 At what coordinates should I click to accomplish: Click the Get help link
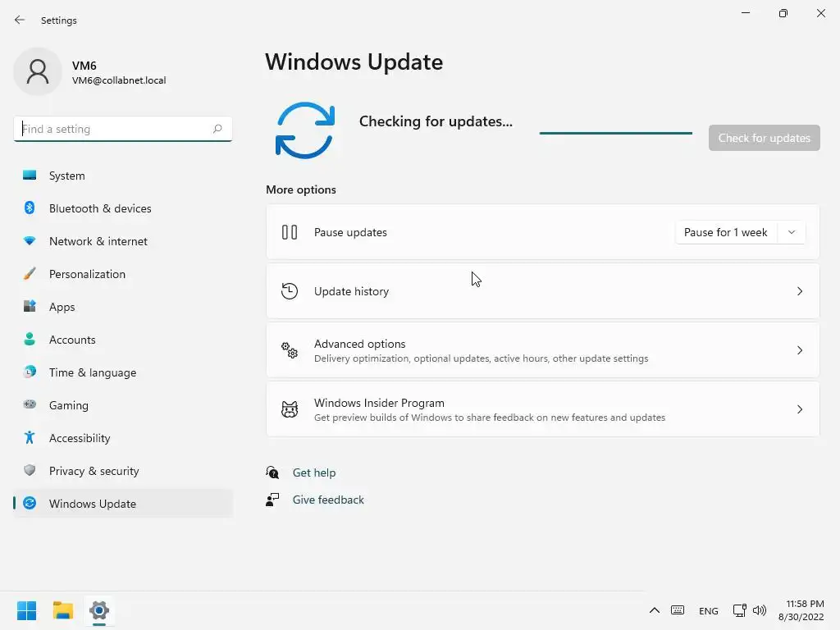click(314, 472)
